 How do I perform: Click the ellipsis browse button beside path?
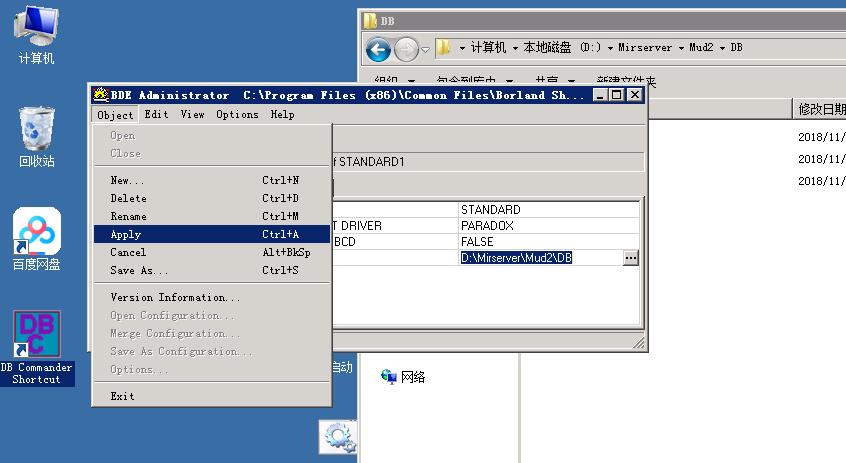point(630,257)
